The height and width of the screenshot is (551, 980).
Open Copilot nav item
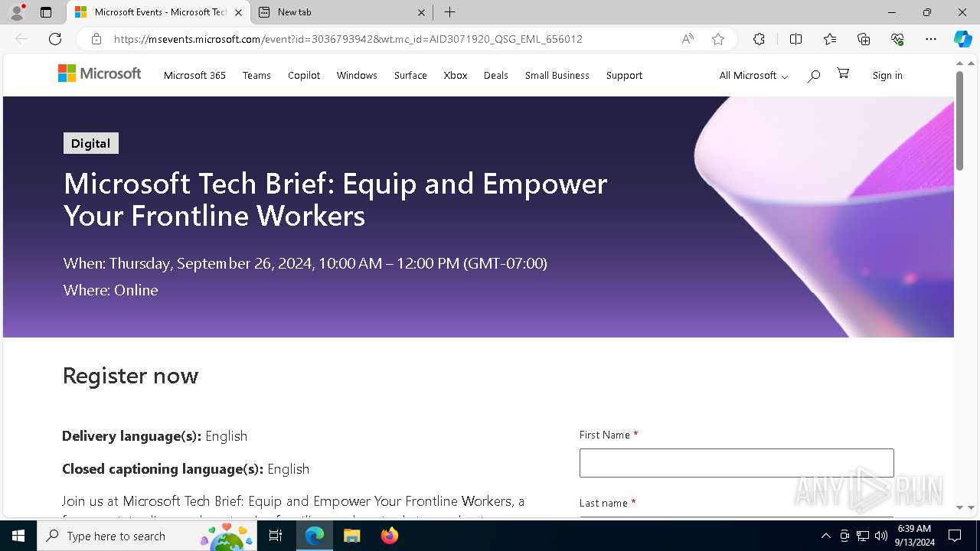(304, 75)
